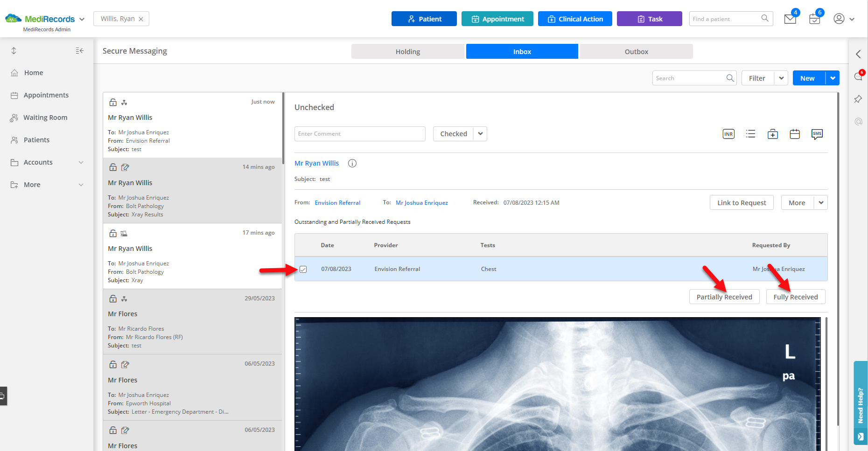The image size is (868, 451).
Task: Untick the 07/08/2023 Envision Referral request checkbox
Action: (303, 269)
